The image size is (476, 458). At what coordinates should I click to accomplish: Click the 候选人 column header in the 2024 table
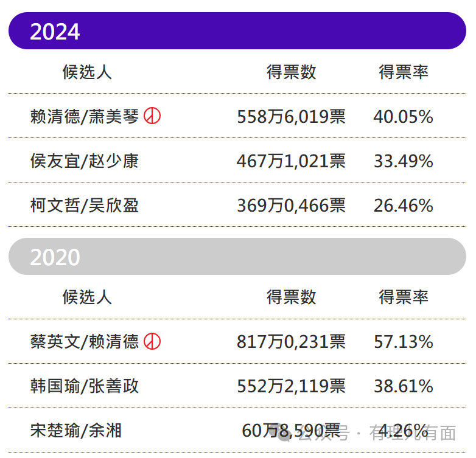pos(87,72)
